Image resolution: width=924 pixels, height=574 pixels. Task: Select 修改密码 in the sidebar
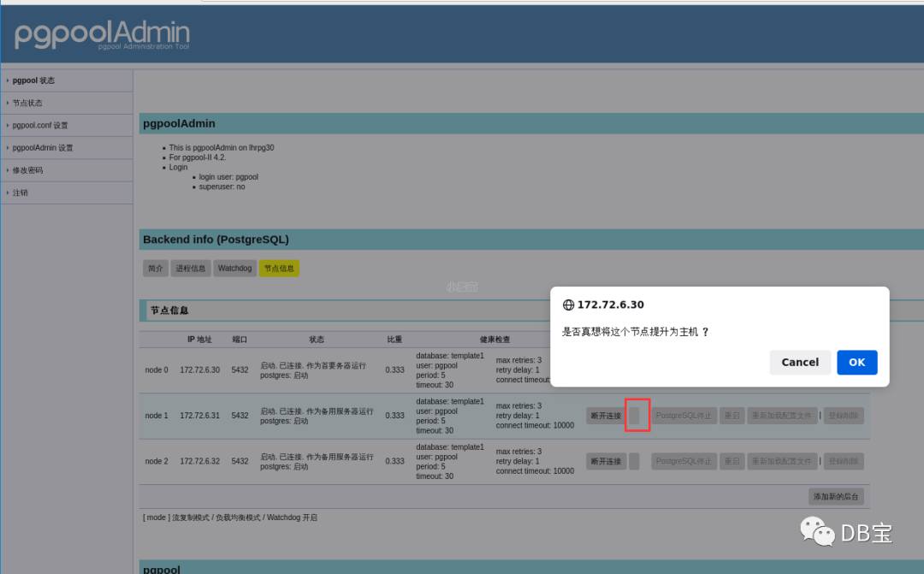tap(27, 169)
